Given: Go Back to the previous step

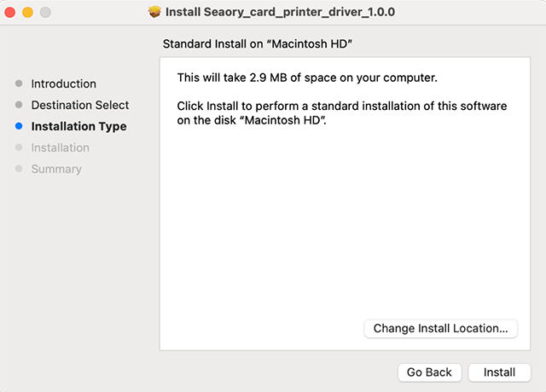Looking at the screenshot, I should coord(429,372).
